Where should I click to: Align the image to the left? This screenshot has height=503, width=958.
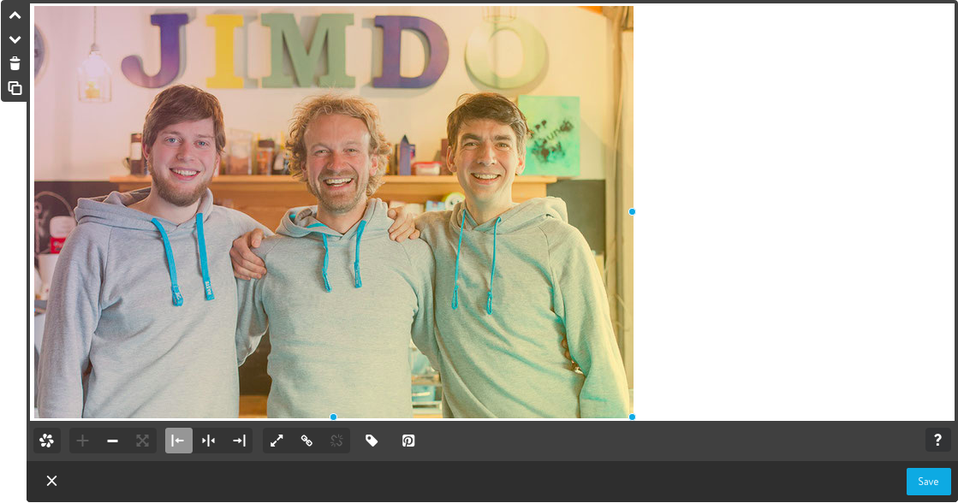pos(178,441)
